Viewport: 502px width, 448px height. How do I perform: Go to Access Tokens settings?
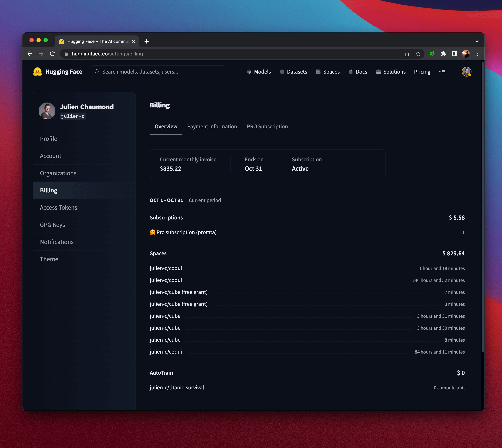pos(59,207)
